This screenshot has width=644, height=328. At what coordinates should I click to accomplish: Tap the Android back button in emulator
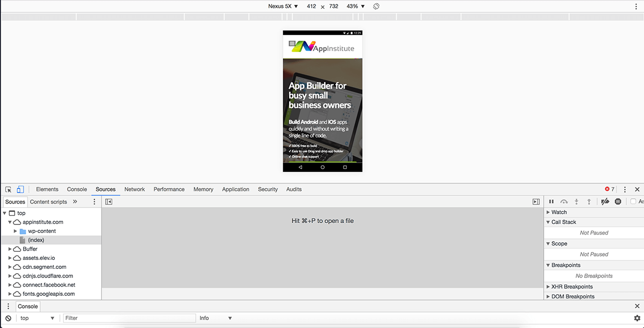300,167
